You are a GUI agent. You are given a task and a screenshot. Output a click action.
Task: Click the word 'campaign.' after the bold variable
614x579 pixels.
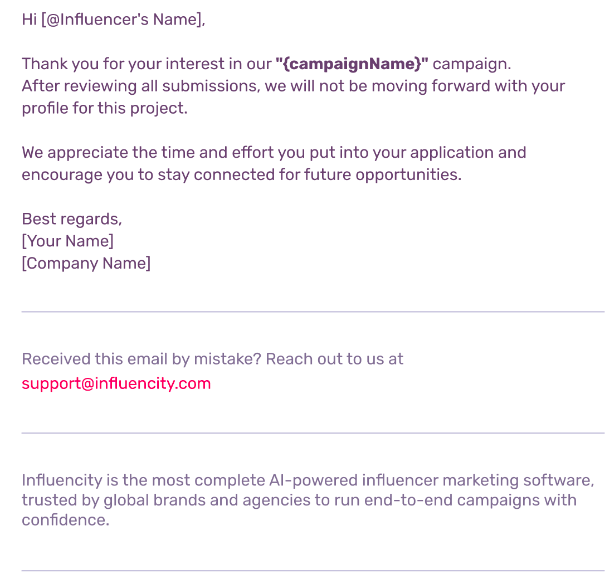(x=472, y=64)
